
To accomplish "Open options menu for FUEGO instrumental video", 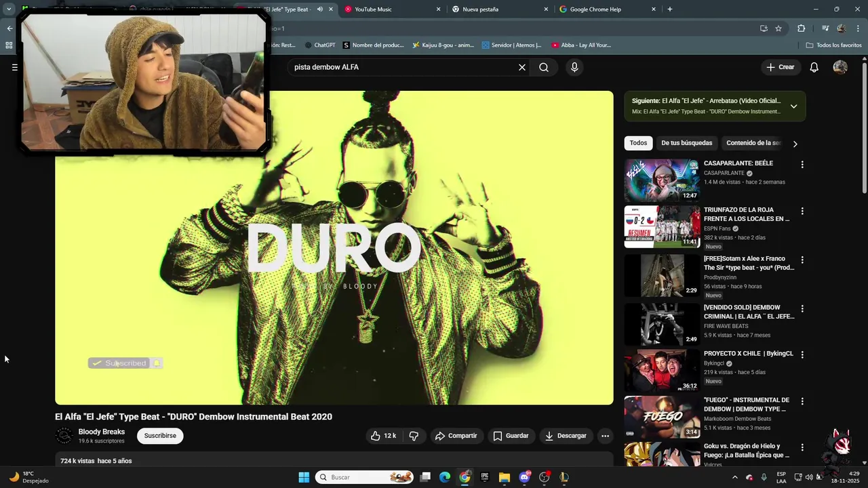I will coord(802,401).
